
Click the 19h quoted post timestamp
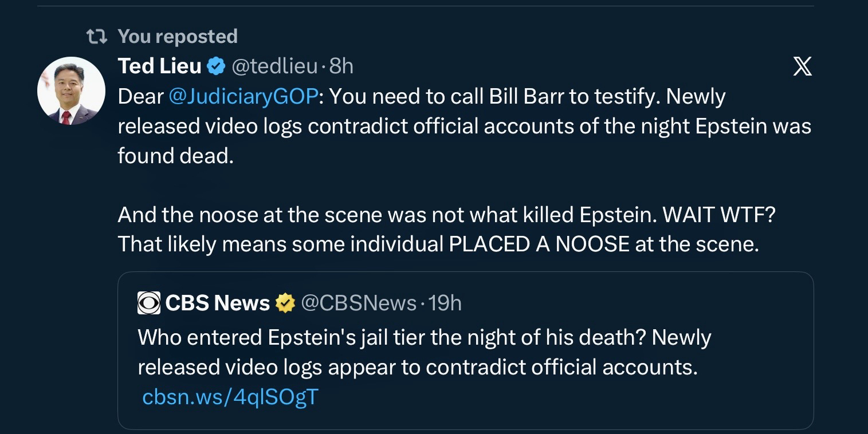[445, 303]
